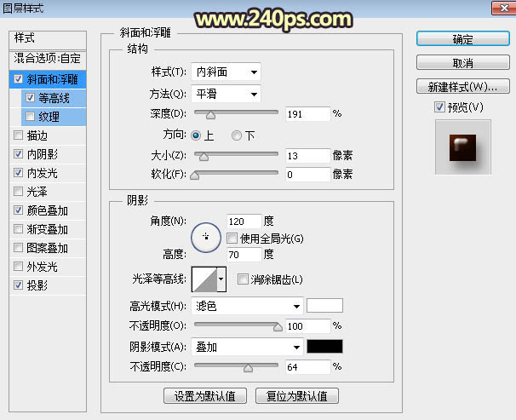Enable 消除锯齿(L) checkbox

[243, 279]
